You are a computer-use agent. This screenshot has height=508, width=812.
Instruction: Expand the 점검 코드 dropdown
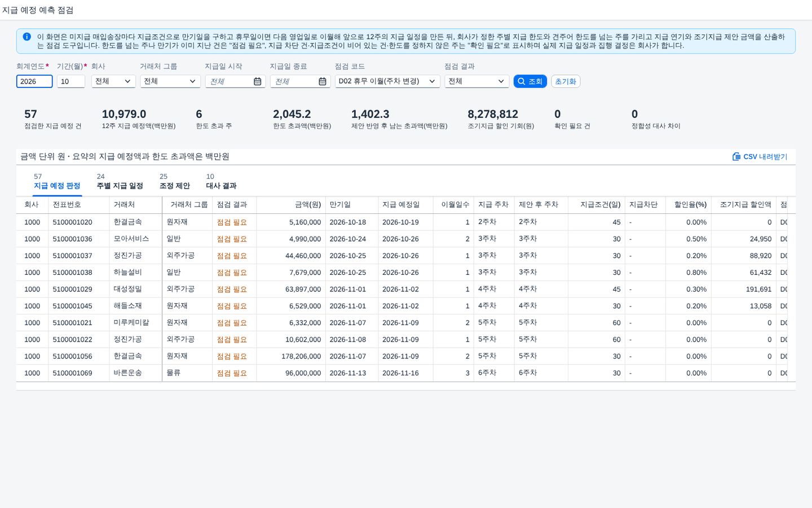coord(387,81)
